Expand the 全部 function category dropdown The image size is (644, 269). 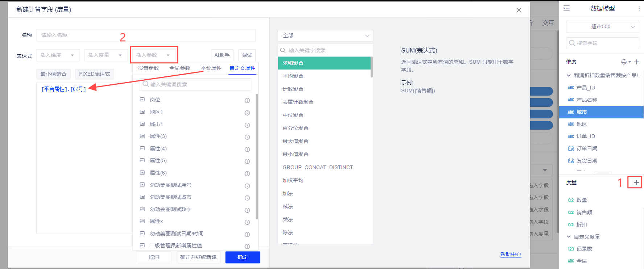325,35
